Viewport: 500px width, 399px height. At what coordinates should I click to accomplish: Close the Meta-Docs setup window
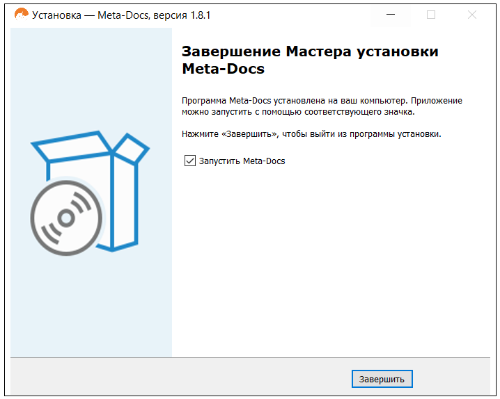pyautogui.click(x=472, y=15)
